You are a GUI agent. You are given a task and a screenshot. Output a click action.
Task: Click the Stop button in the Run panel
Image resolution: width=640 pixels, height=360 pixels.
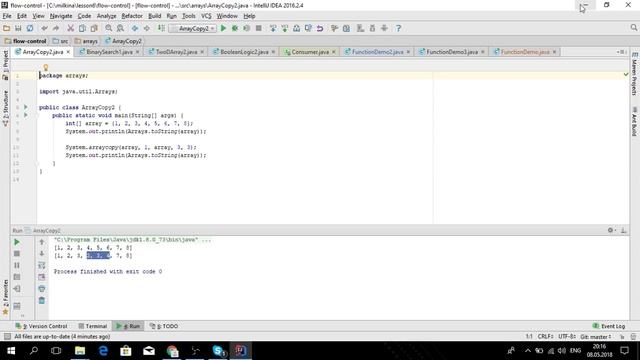[17, 253]
